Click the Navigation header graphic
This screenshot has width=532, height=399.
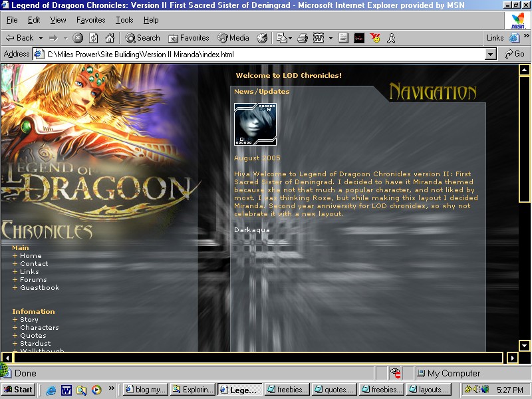(433, 92)
